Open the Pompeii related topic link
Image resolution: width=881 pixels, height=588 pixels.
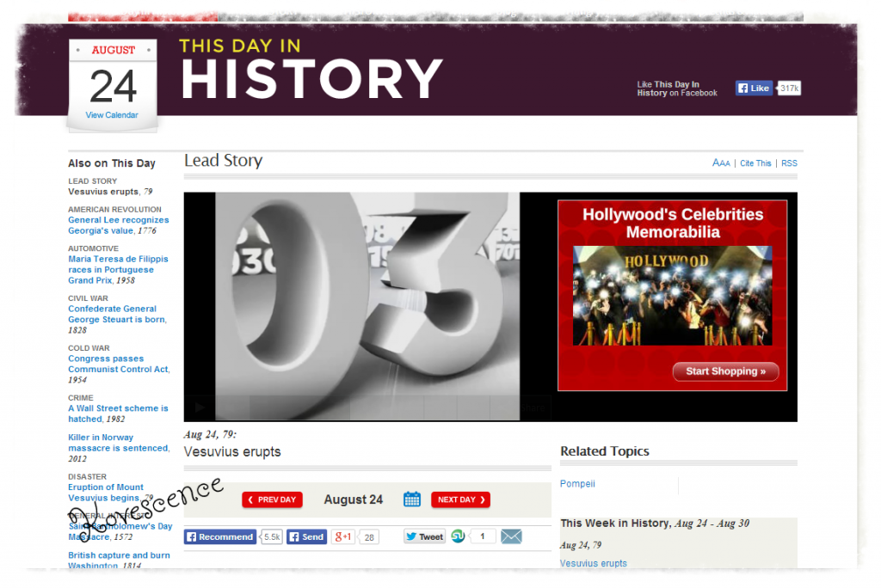[x=577, y=483]
